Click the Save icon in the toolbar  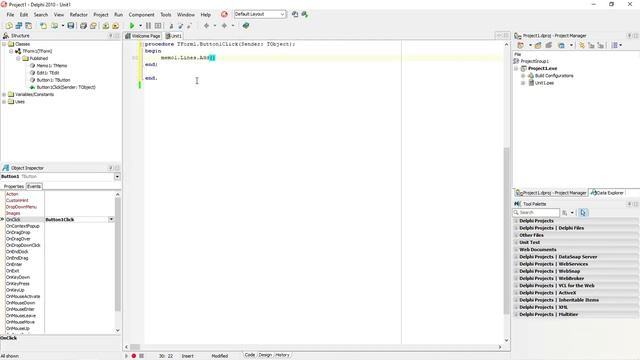pos(71,26)
